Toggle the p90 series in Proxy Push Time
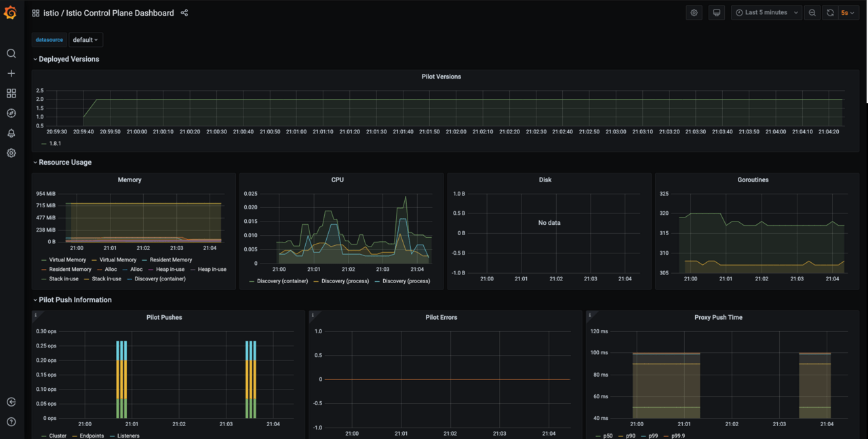Image resolution: width=868 pixels, height=439 pixels. pyautogui.click(x=631, y=436)
